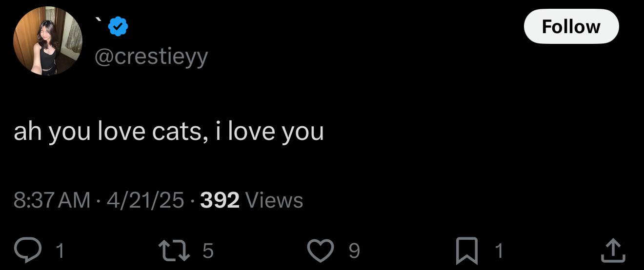Click the bold 392 view count number
The image size is (644, 270).
[x=220, y=200]
